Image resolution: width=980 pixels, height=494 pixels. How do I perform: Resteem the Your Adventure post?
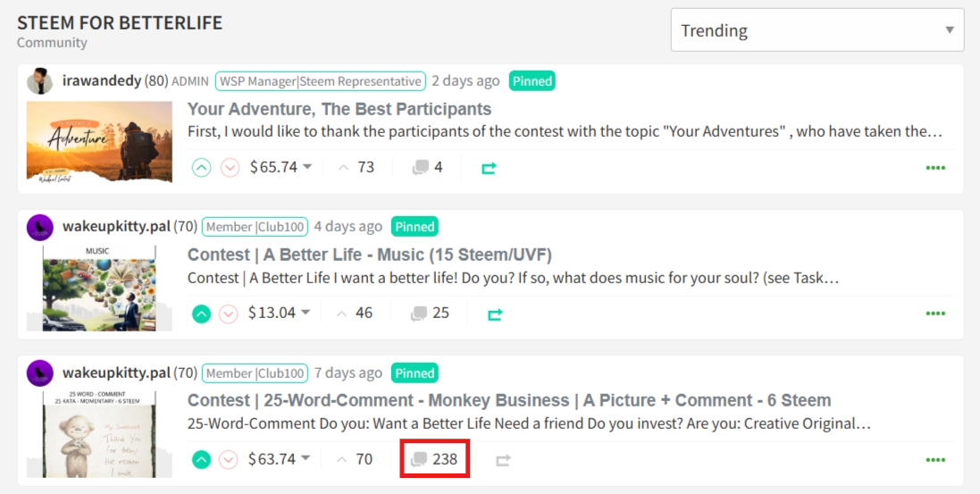489,168
